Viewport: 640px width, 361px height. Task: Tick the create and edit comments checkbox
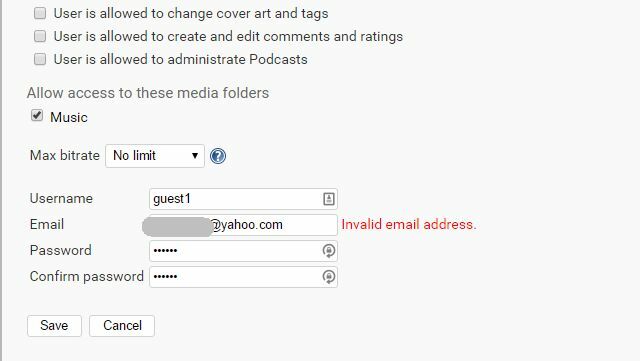coord(40,36)
